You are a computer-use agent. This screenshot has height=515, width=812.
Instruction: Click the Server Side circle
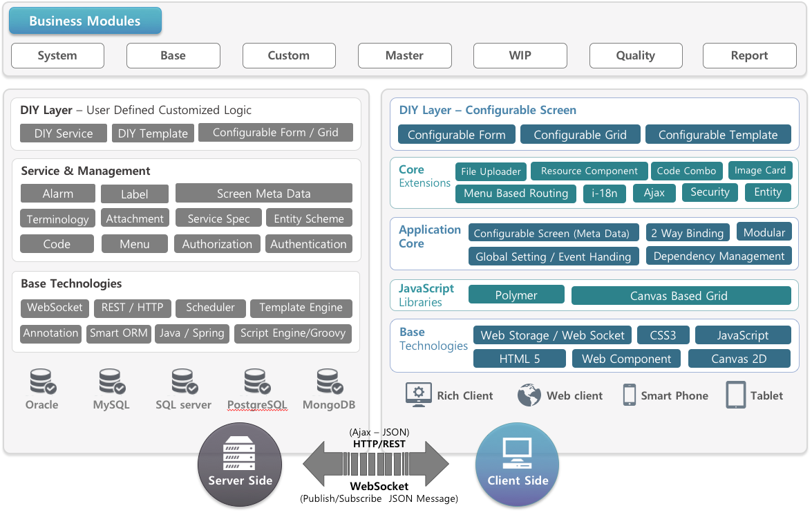point(240,465)
